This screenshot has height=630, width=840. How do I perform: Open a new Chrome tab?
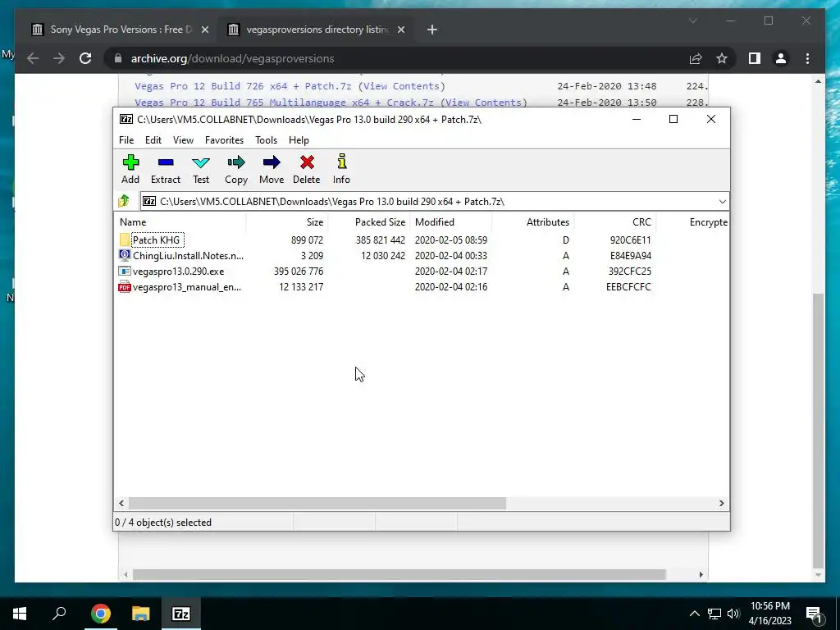point(431,30)
